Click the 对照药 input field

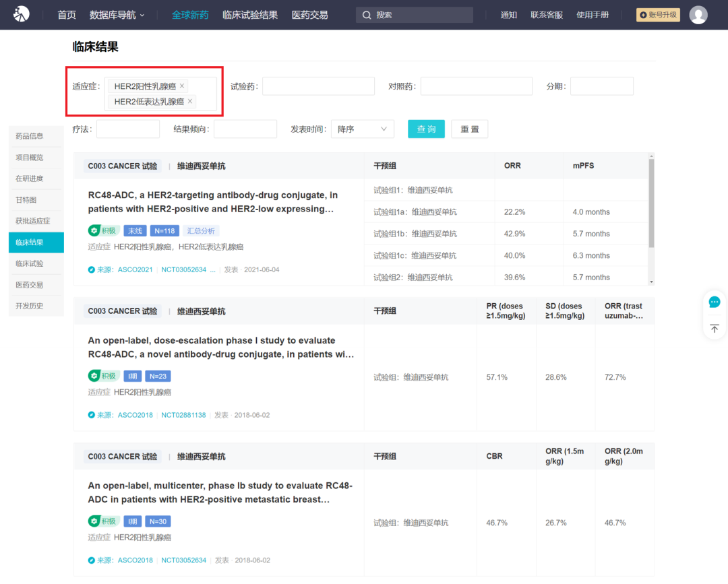point(477,86)
